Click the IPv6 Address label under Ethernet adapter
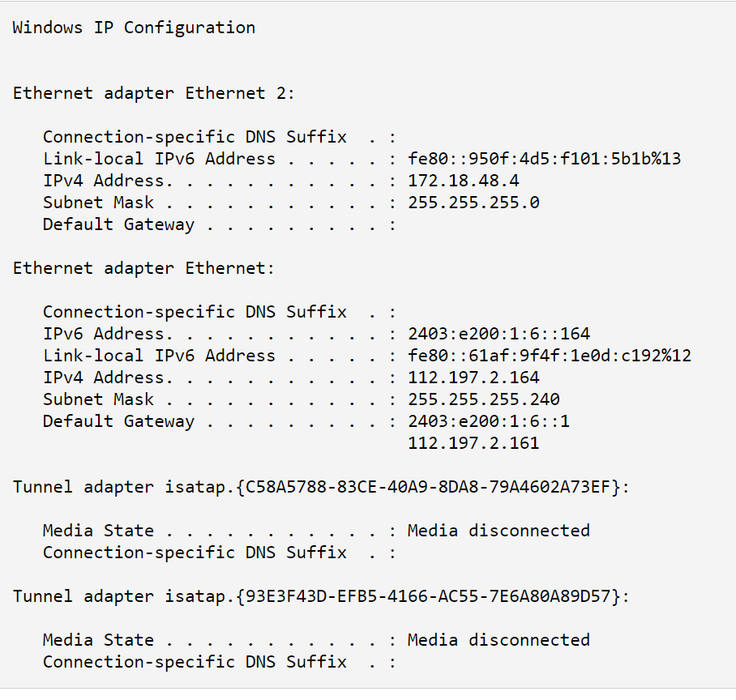 click(104, 334)
